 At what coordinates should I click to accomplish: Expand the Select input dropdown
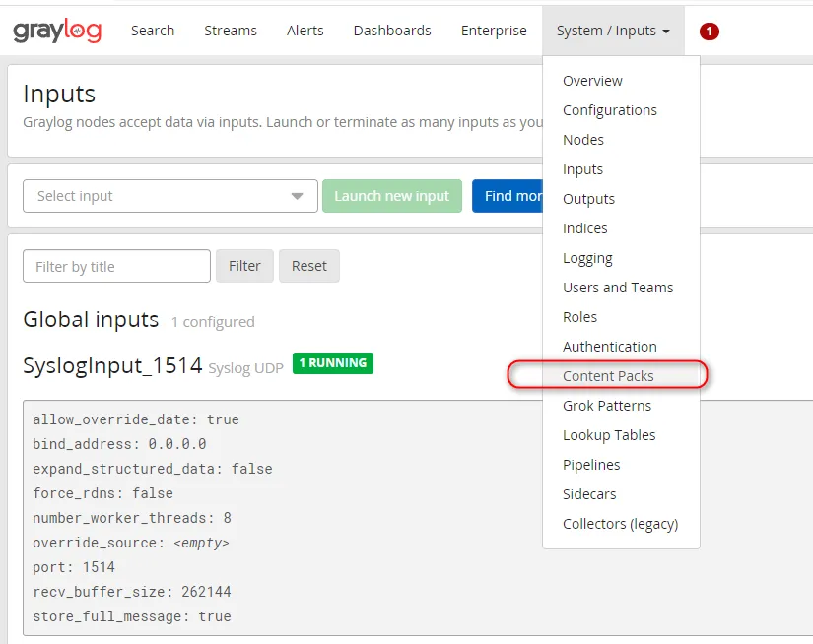click(170, 196)
